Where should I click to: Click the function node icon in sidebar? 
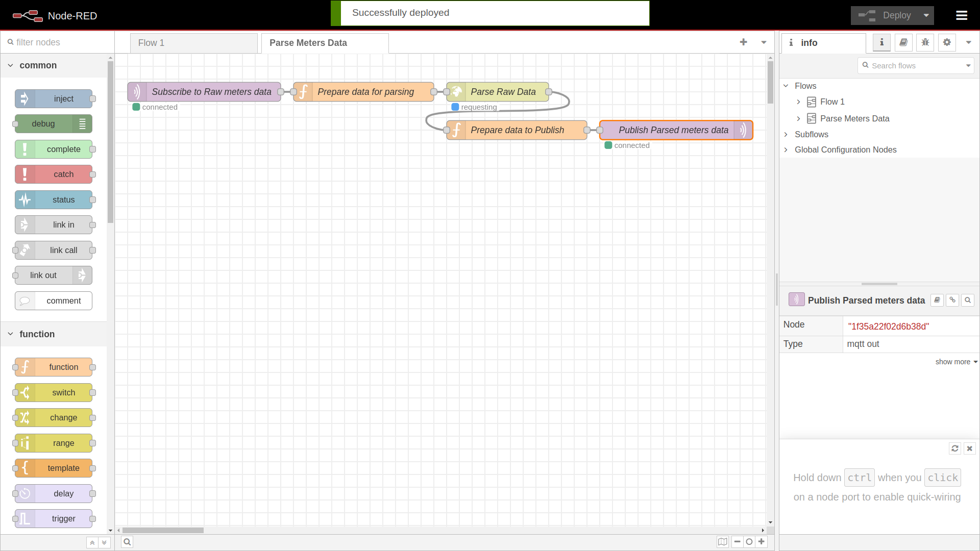point(24,367)
